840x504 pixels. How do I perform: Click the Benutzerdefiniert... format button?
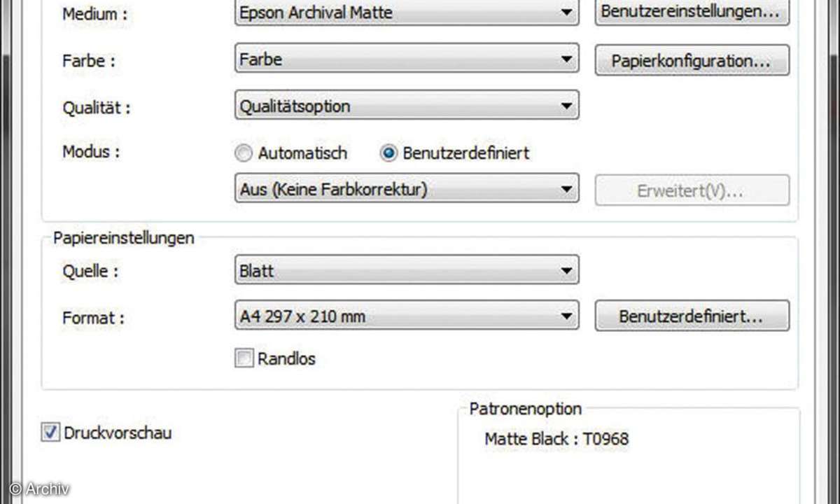pyautogui.click(x=692, y=316)
